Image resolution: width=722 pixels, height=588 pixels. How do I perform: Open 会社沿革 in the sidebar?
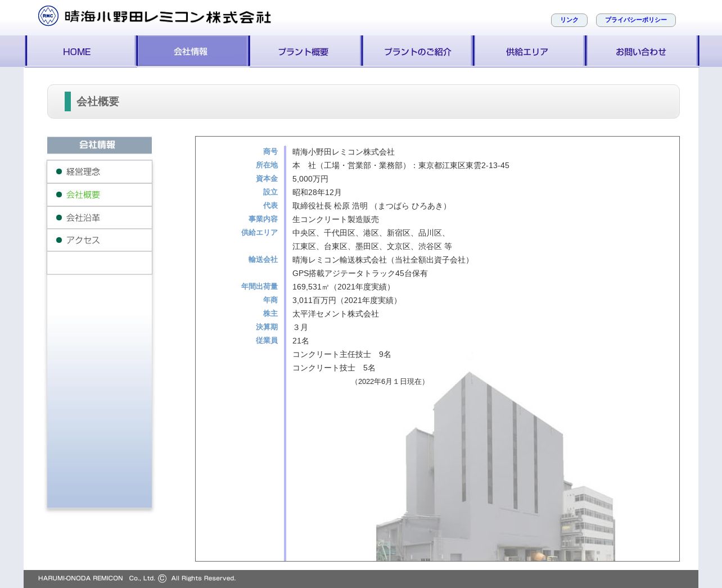pyautogui.click(x=100, y=218)
